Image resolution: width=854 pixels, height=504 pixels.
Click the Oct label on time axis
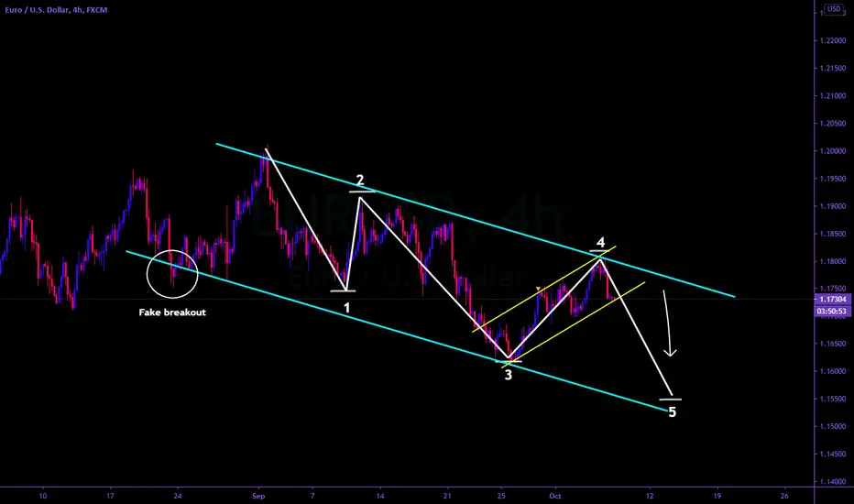tap(555, 496)
